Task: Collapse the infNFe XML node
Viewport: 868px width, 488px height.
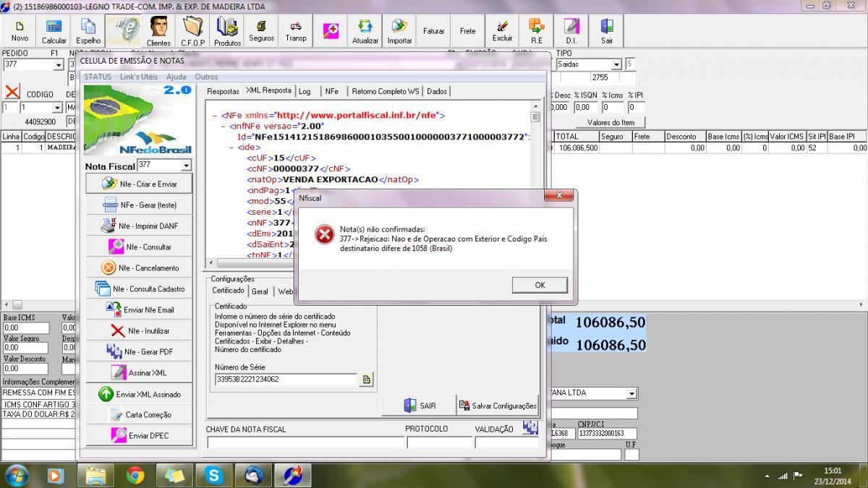Action: tap(224, 126)
